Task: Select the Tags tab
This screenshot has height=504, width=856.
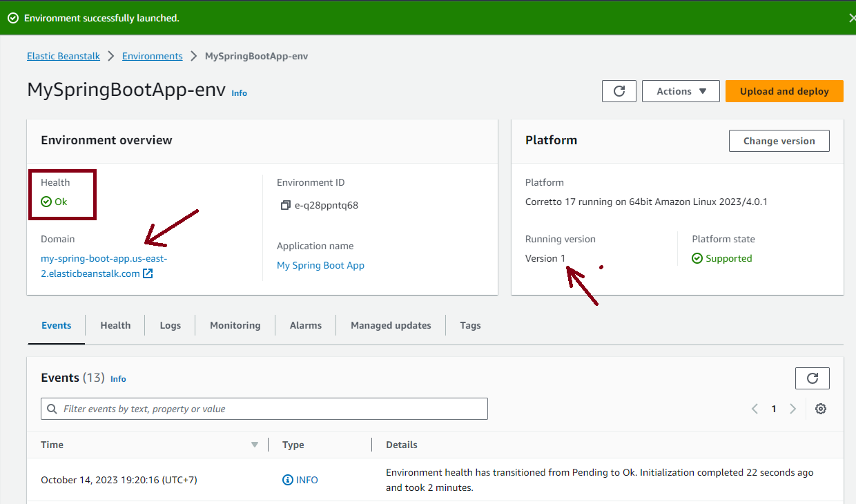Action: point(471,325)
